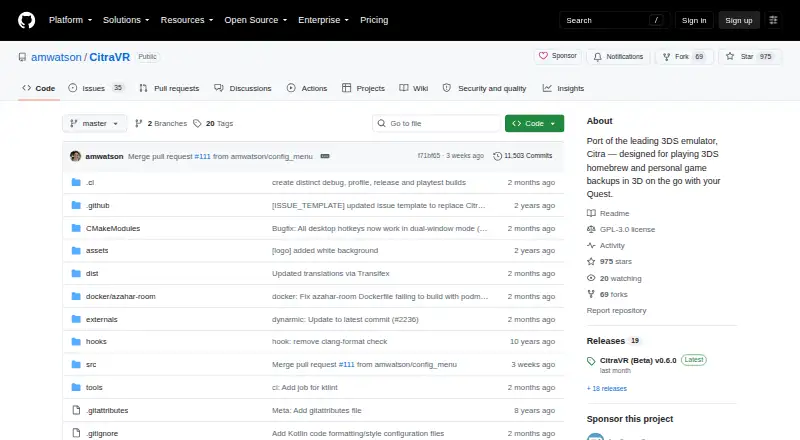Expand the Platform menu in header
This screenshot has height=440, width=800.
tap(70, 20)
